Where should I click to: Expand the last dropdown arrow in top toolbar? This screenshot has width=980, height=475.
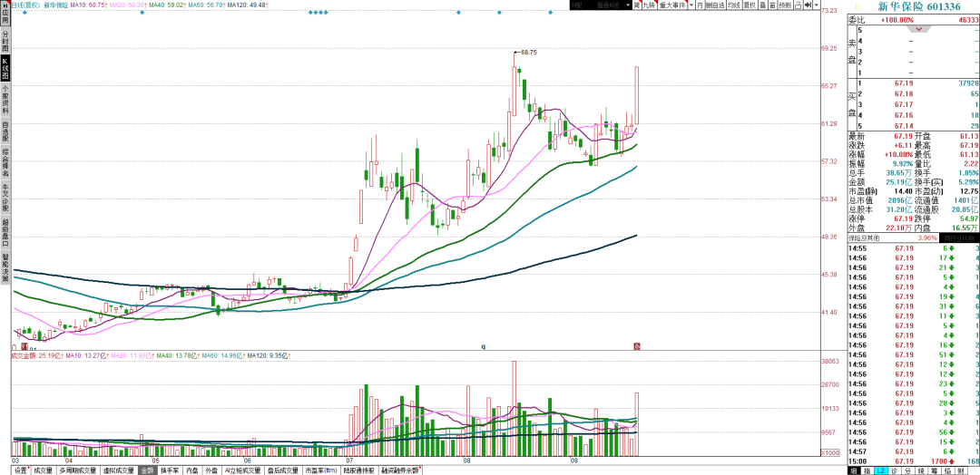click(x=817, y=5)
